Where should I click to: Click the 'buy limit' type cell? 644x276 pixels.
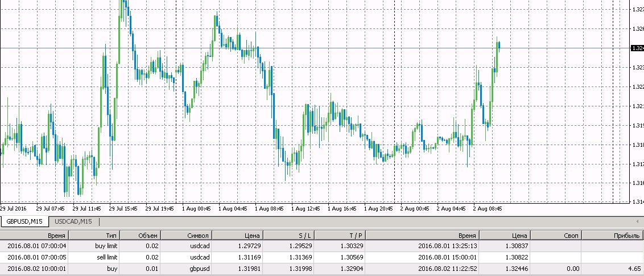click(106, 246)
